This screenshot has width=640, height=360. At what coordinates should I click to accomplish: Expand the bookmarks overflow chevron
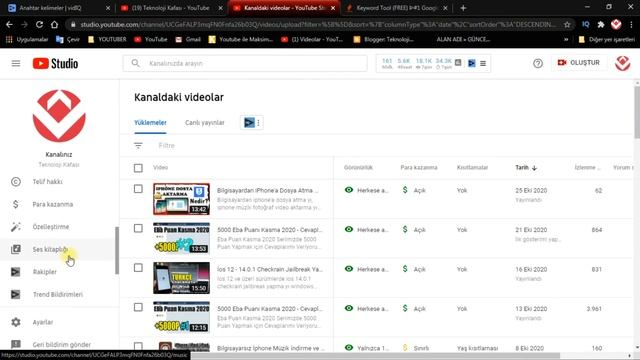point(566,40)
